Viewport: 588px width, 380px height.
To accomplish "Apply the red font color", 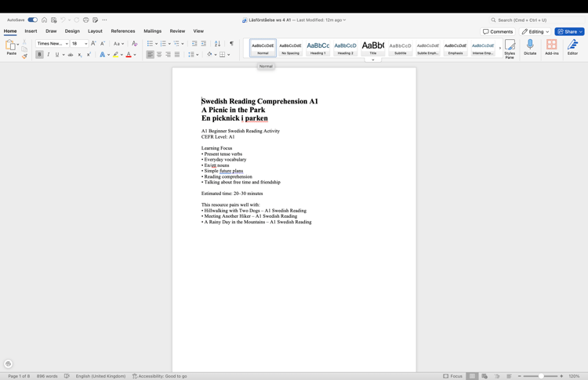I will [129, 55].
